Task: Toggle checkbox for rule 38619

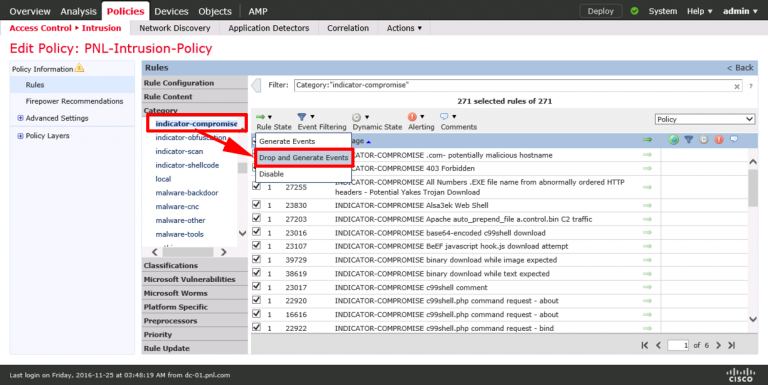Action: [256, 272]
